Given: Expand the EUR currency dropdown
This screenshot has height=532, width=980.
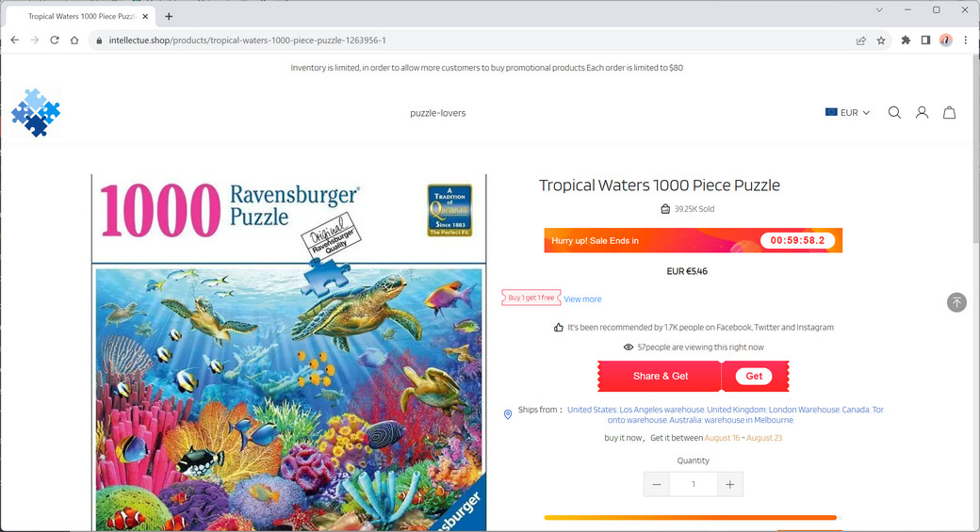Looking at the screenshot, I should coord(847,112).
